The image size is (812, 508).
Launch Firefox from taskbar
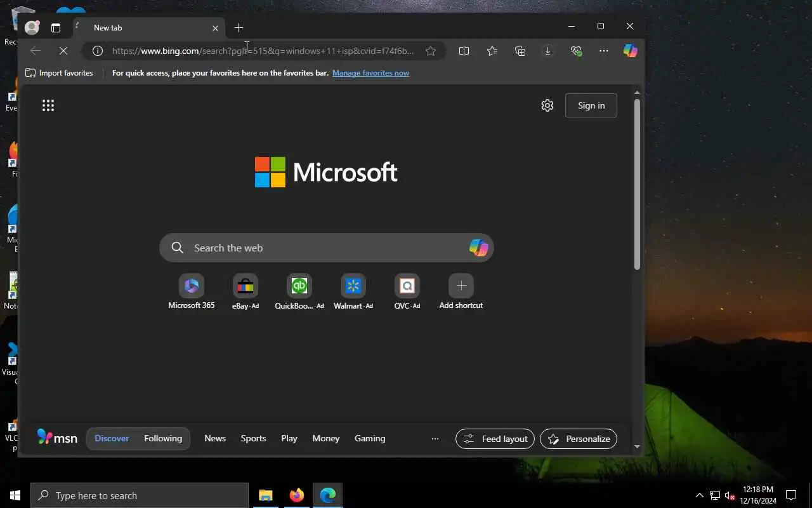pyautogui.click(x=296, y=495)
